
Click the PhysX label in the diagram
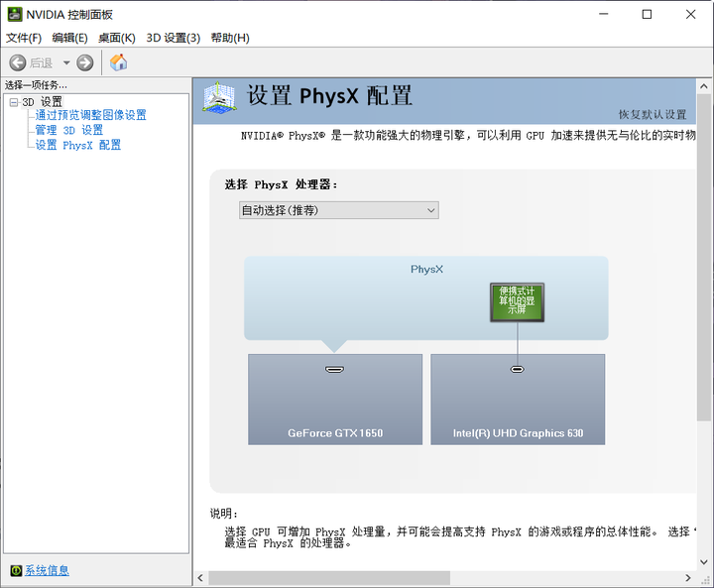coord(426,269)
